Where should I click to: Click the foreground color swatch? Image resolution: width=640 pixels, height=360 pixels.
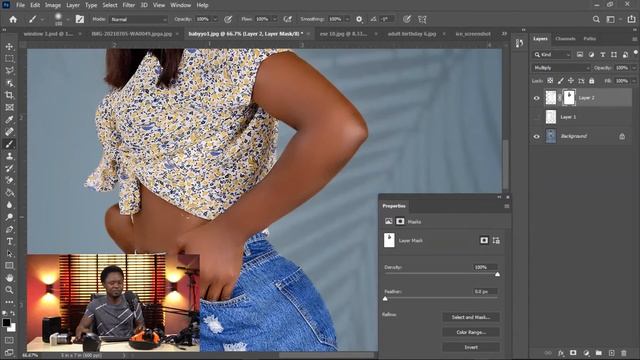pos(7,322)
